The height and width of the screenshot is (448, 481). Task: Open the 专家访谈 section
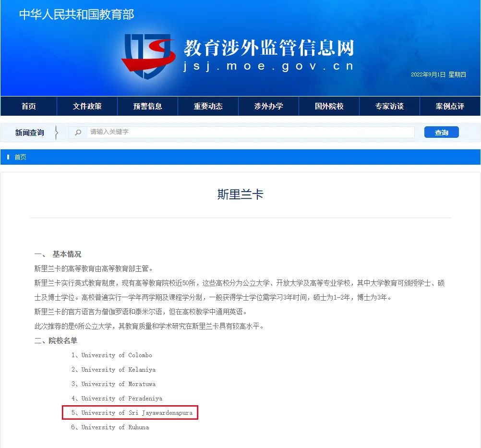(x=389, y=106)
